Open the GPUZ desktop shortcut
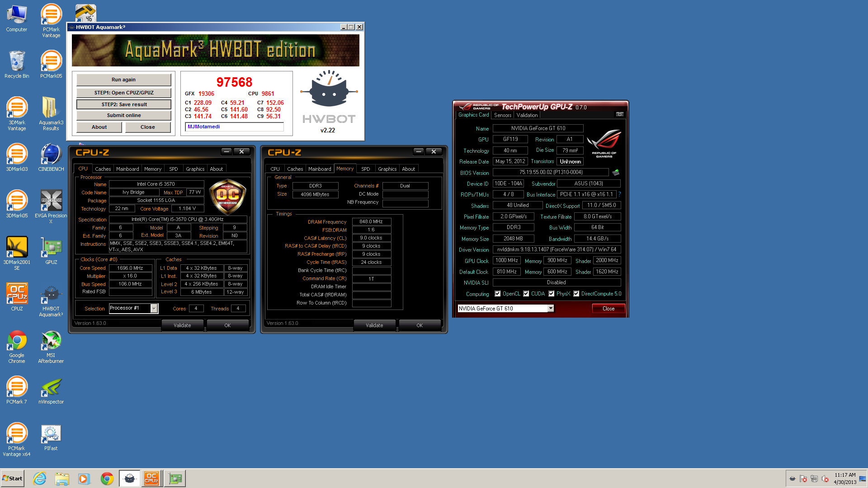This screenshot has width=868, height=488. (51, 251)
